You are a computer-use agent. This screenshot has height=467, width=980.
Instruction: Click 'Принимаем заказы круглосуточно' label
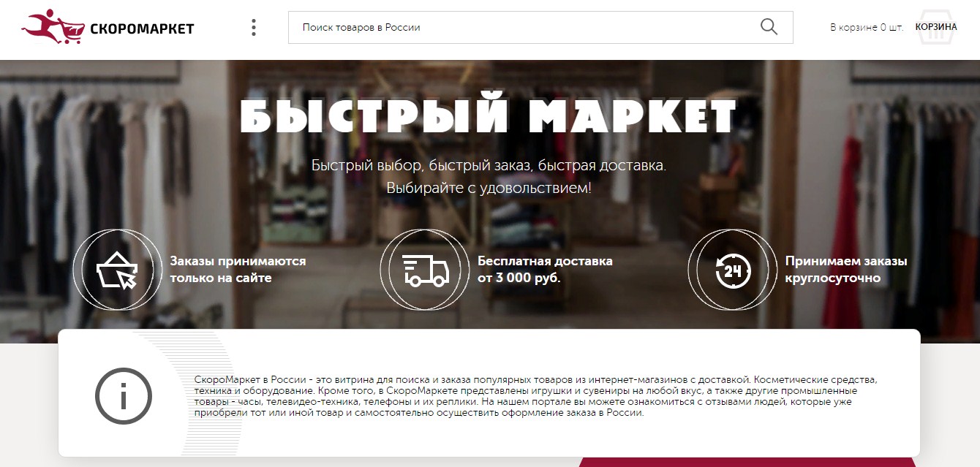(x=846, y=270)
